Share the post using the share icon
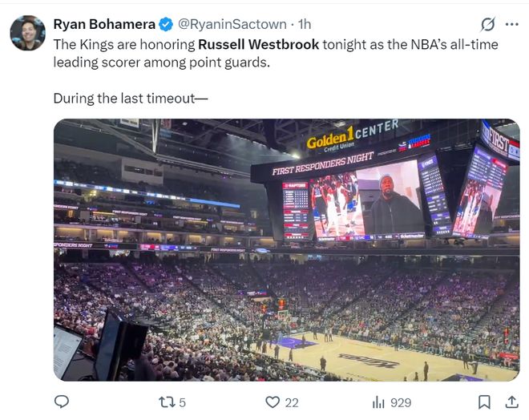 511,402
